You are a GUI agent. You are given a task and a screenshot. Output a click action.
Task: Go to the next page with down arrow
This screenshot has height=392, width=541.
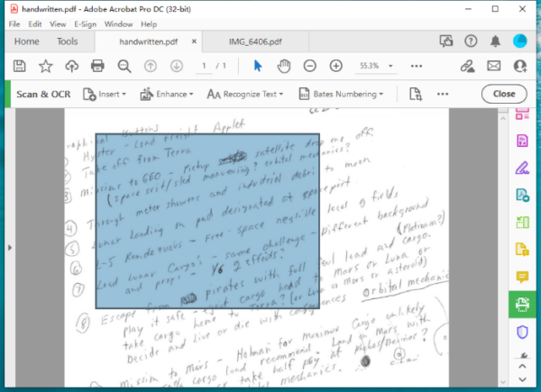(177, 66)
